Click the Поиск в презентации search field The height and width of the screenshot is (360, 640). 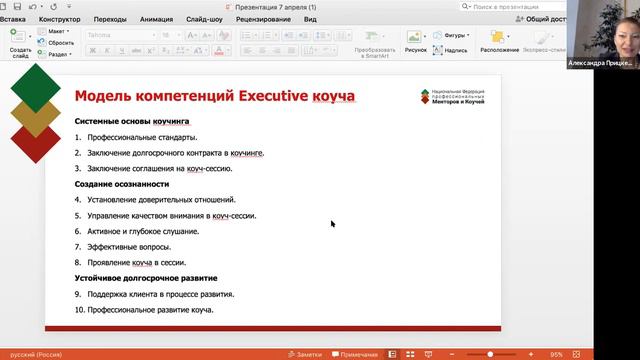point(513,7)
